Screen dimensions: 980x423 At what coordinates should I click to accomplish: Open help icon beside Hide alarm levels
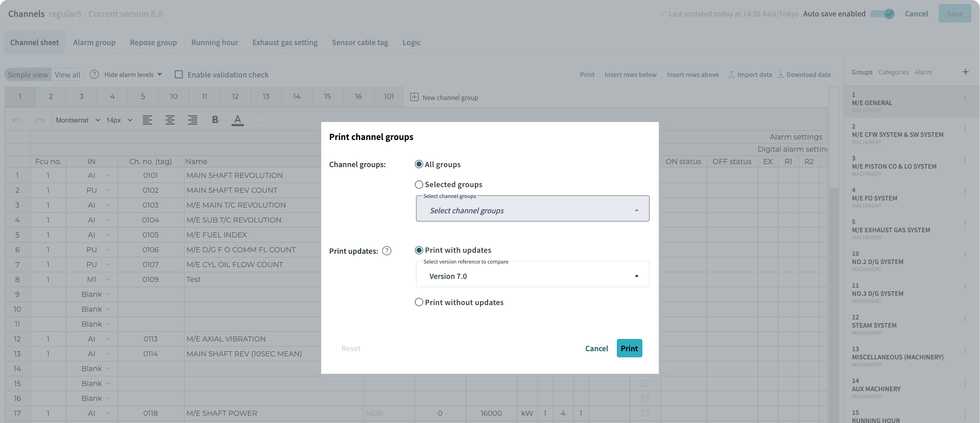tap(94, 74)
